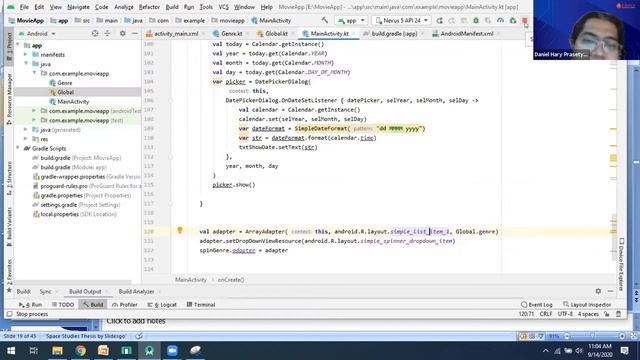Open Google Chrome from taskbar
Image resolution: width=640 pixels, height=360 pixels.
pos(80,351)
